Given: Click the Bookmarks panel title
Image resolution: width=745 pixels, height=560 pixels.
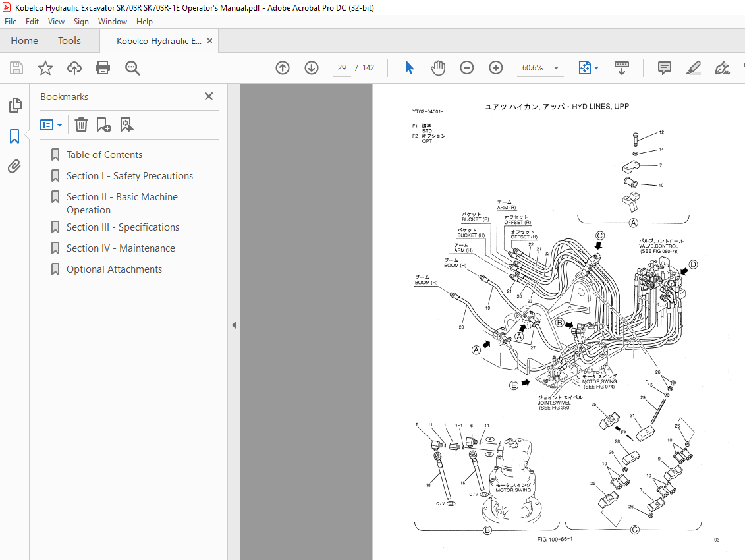Looking at the screenshot, I should [x=64, y=96].
